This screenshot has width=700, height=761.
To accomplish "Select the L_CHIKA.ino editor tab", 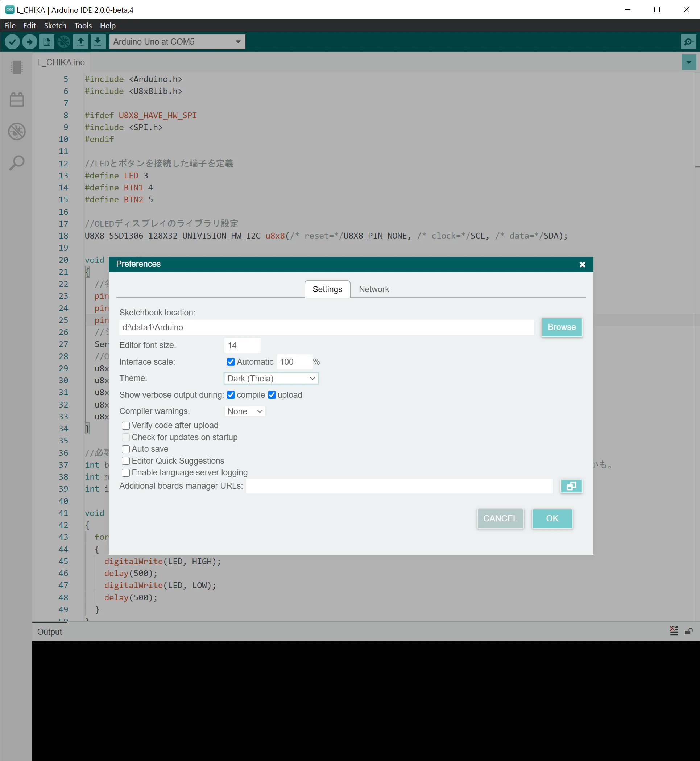I will [61, 62].
